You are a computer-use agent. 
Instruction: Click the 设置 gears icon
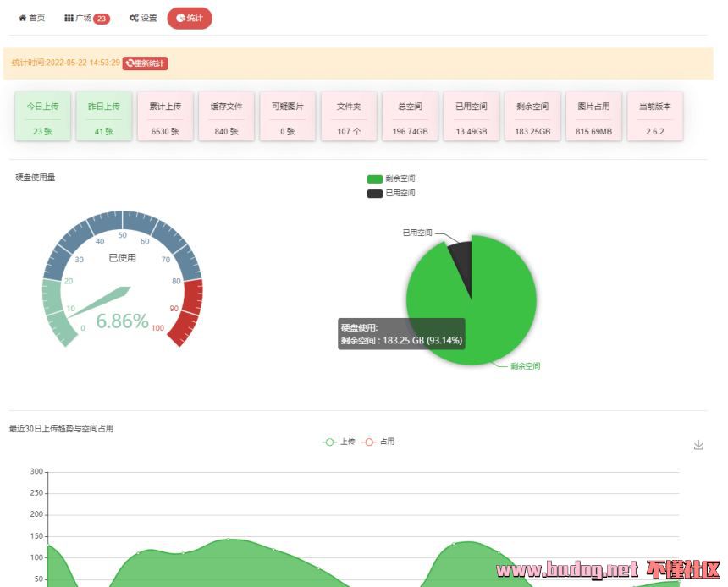tap(134, 18)
